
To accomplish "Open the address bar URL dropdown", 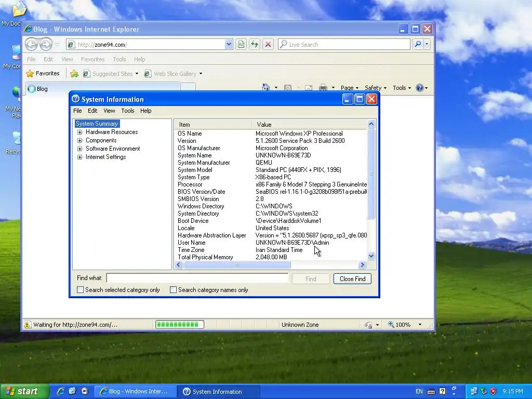I will [x=229, y=45].
